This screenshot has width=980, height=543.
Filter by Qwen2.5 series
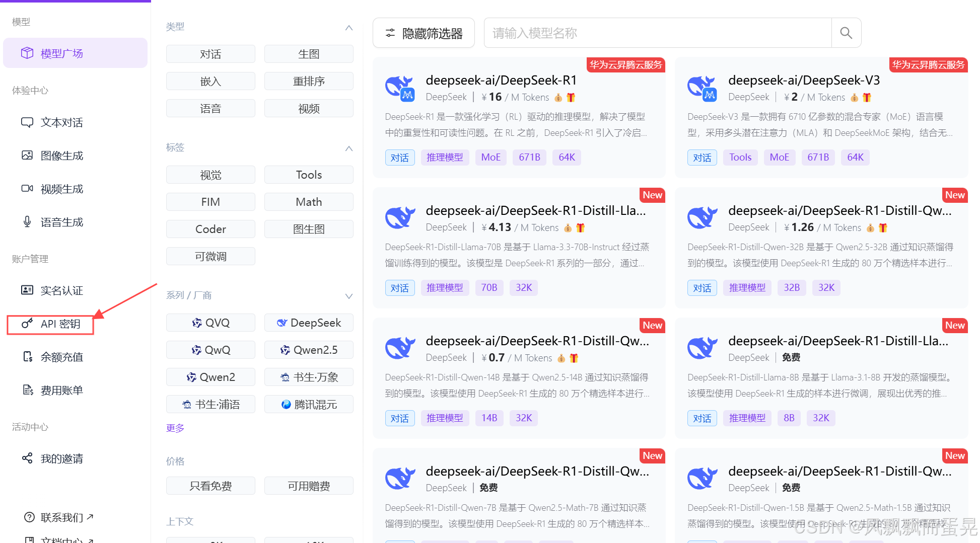(x=309, y=350)
